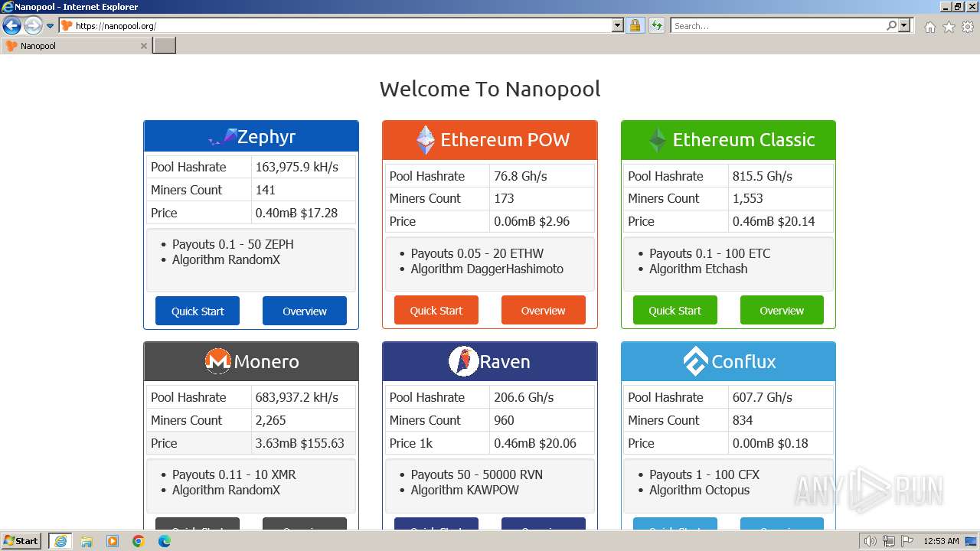
Task: Select Zephyr hashrate value 163,975.9 kH/s
Action: (x=297, y=167)
